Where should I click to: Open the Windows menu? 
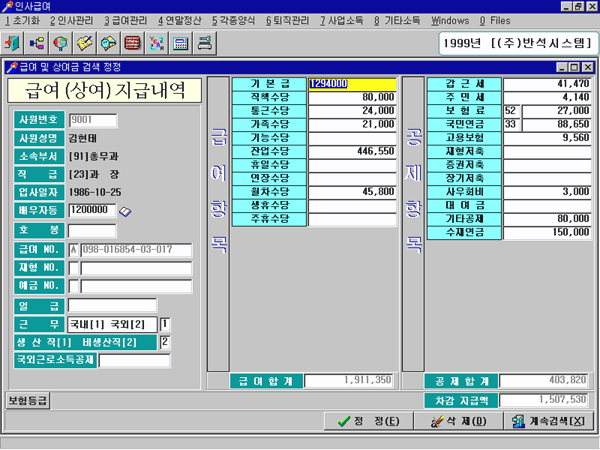(450, 20)
